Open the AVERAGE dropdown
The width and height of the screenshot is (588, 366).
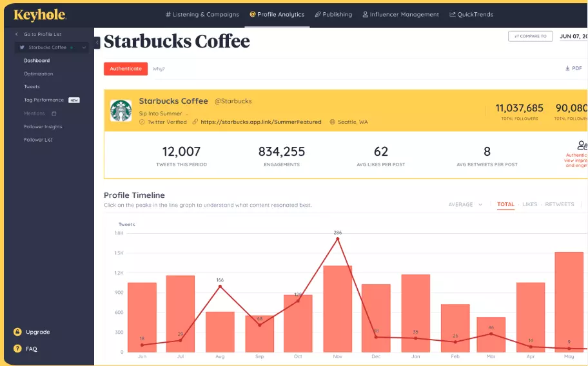tap(465, 204)
